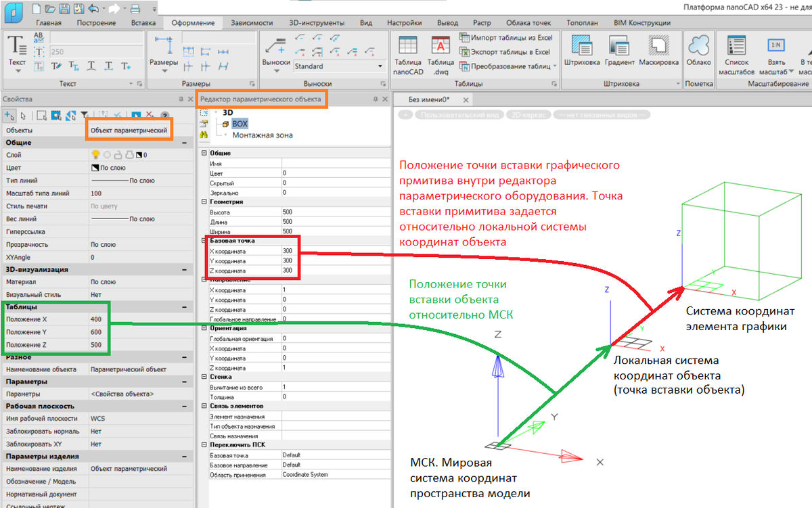Open the Текст group dialog launcher

(139, 84)
